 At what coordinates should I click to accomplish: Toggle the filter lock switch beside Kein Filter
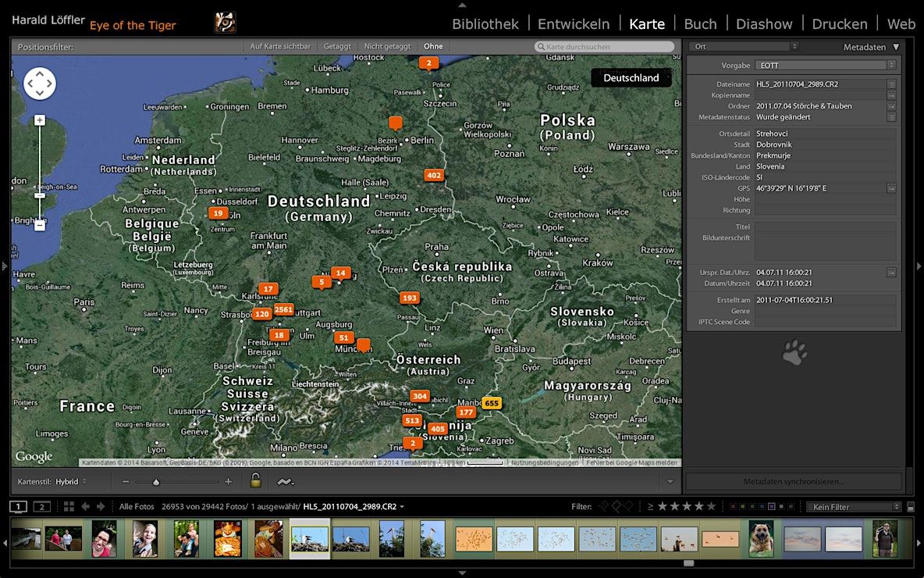911,507
